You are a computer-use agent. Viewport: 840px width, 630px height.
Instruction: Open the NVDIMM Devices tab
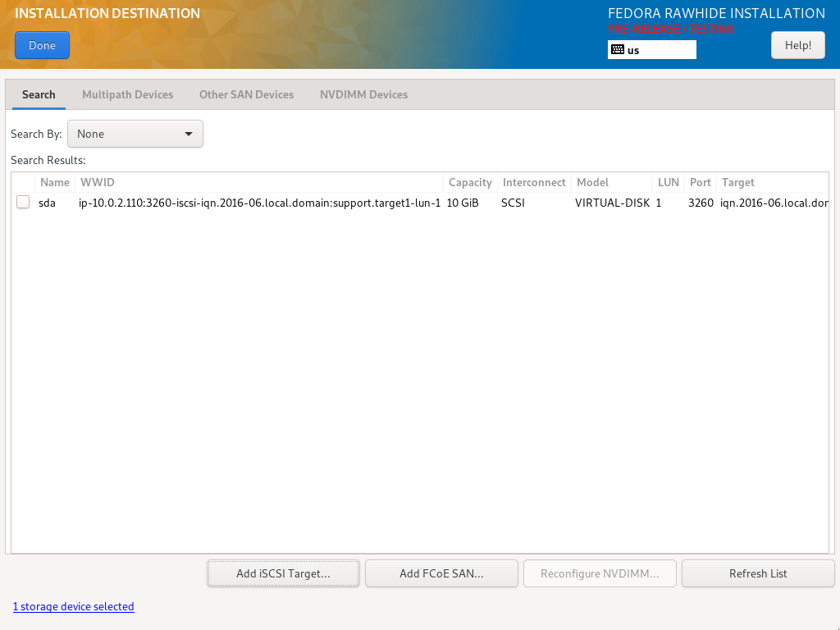pyautogui.click(x=363, y=95)
